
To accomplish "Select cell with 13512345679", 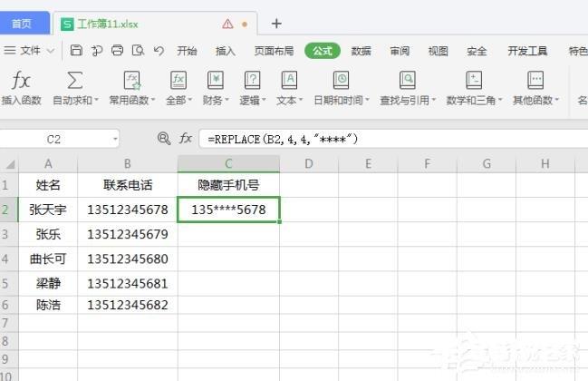I will pos(128,234).
